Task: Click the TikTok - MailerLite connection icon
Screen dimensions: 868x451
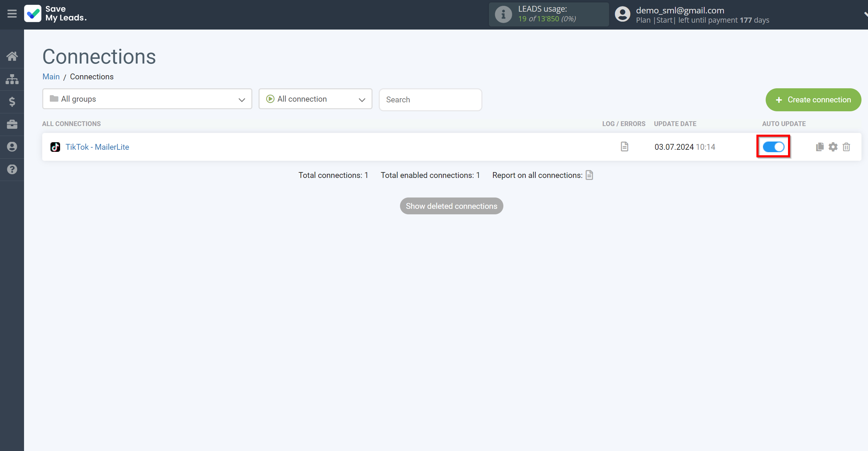Action: (x=55, y=147)
